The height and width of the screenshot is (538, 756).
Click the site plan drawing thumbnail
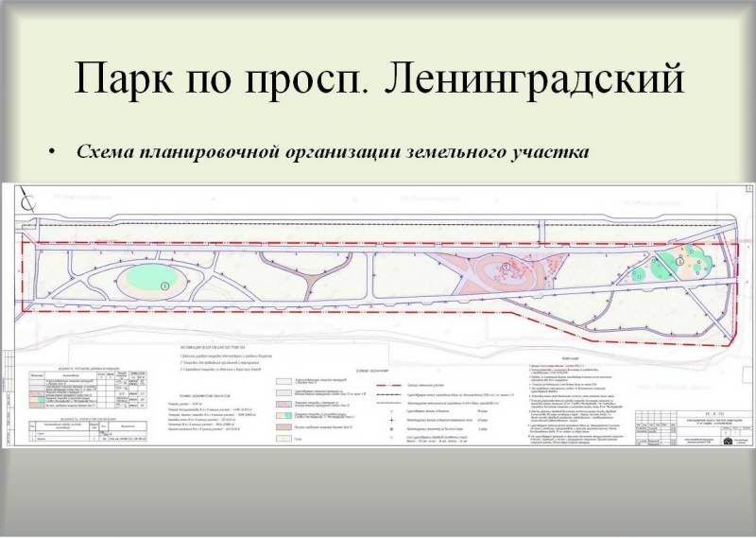click(x=378, y=312)
